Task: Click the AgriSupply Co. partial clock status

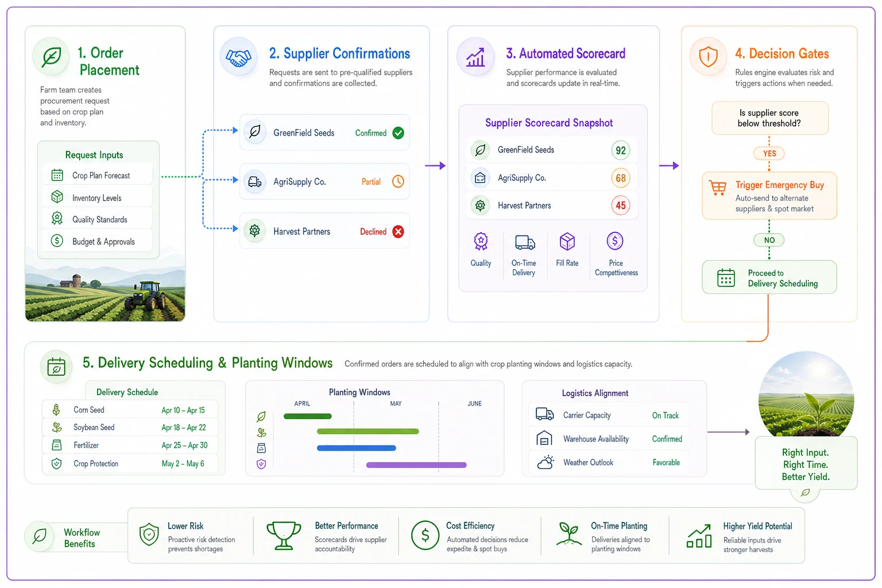Action: coord(398,181)
